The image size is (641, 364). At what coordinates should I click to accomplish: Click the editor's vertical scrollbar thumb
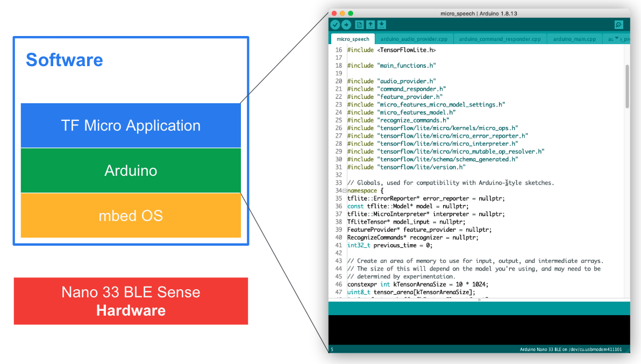tap(626, 86)
